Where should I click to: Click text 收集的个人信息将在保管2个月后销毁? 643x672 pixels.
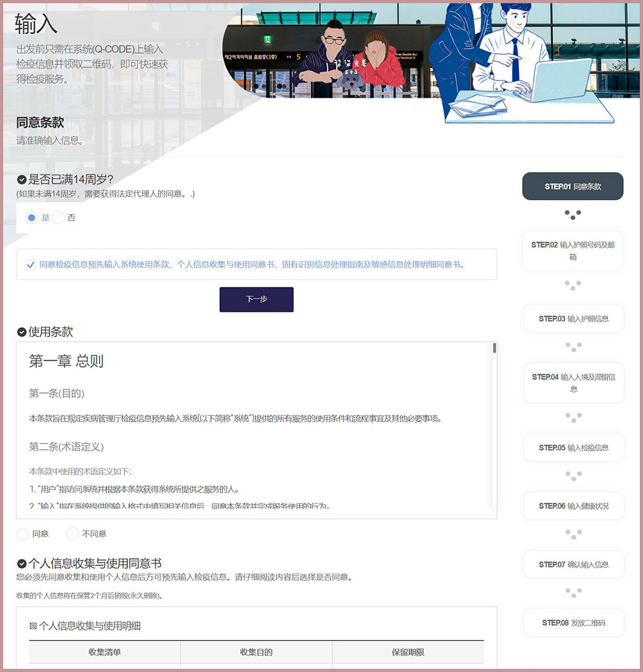tap(89, 596)
